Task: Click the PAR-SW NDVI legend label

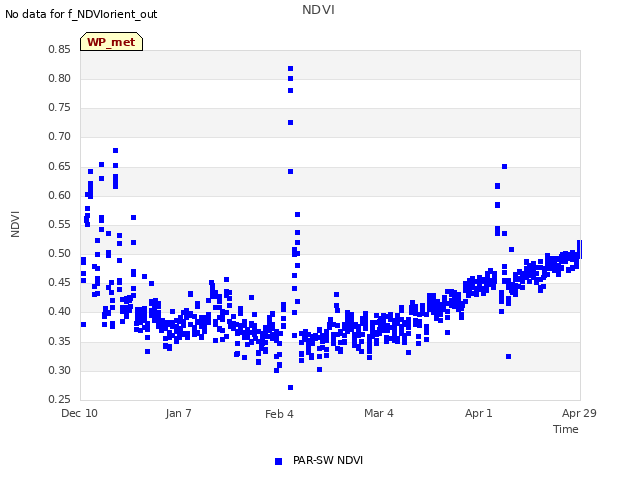Action: click(328, 460)
